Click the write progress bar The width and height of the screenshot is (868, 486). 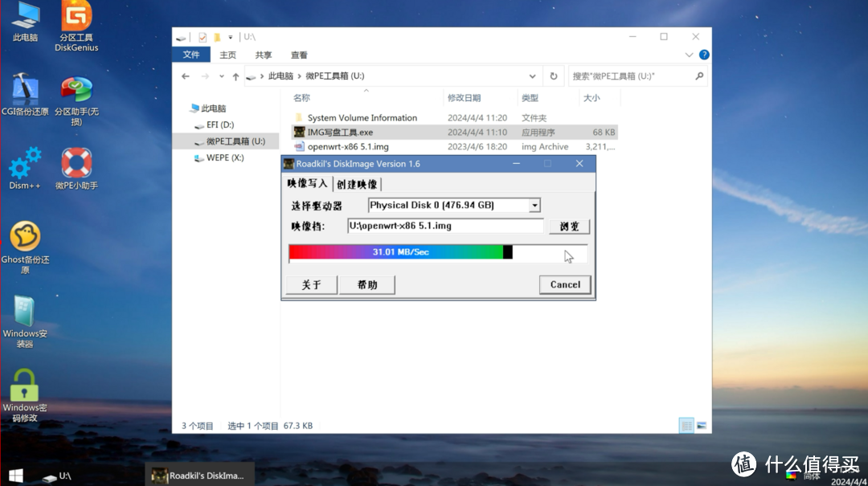[437, 252]
